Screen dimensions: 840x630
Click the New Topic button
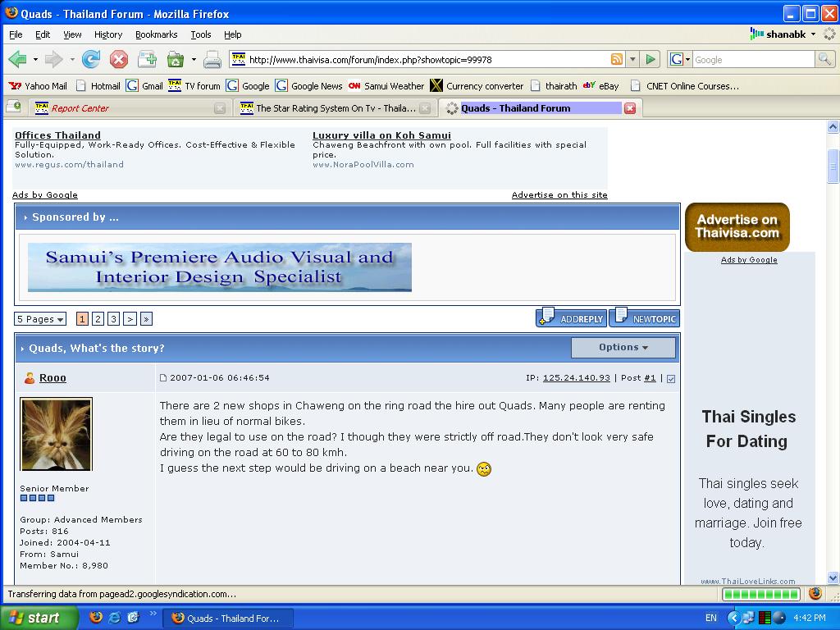pos(645,317)
